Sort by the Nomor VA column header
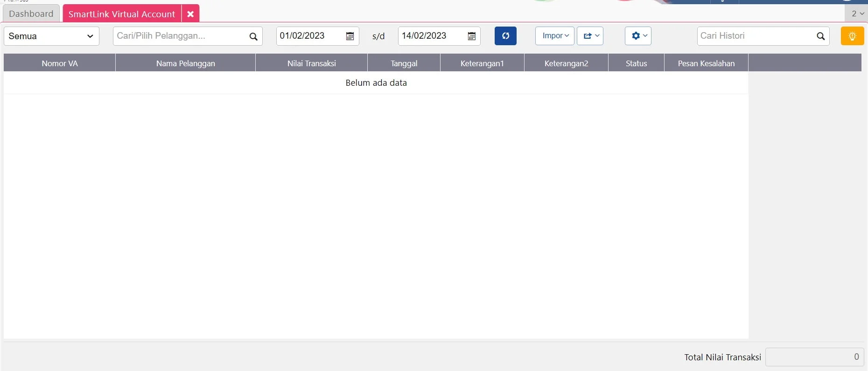 tap(60, 63)
